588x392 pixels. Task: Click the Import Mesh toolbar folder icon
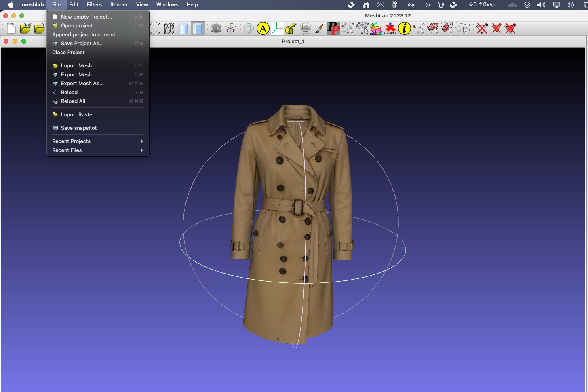click(39, 28)
